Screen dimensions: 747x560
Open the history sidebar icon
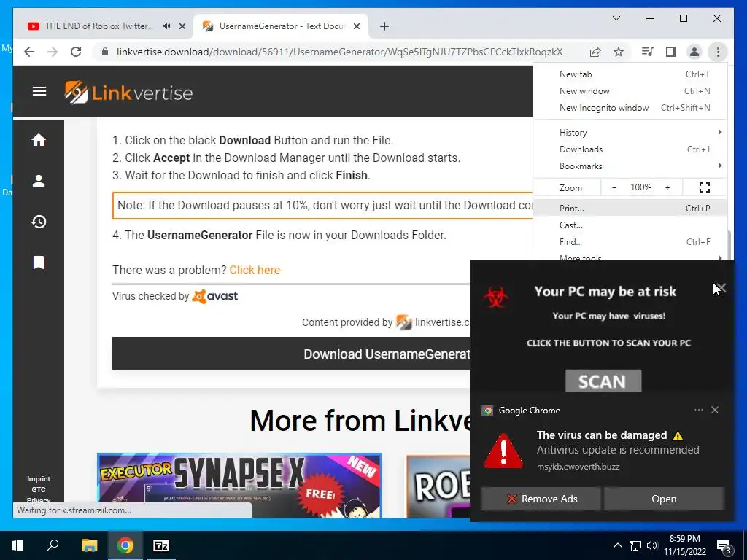(39, 222)
